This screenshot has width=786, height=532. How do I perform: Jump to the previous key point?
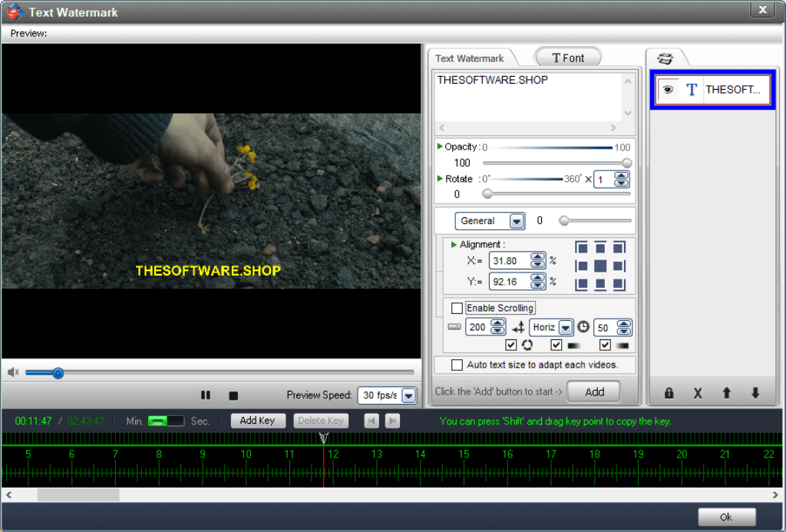(x=371, y=421)
